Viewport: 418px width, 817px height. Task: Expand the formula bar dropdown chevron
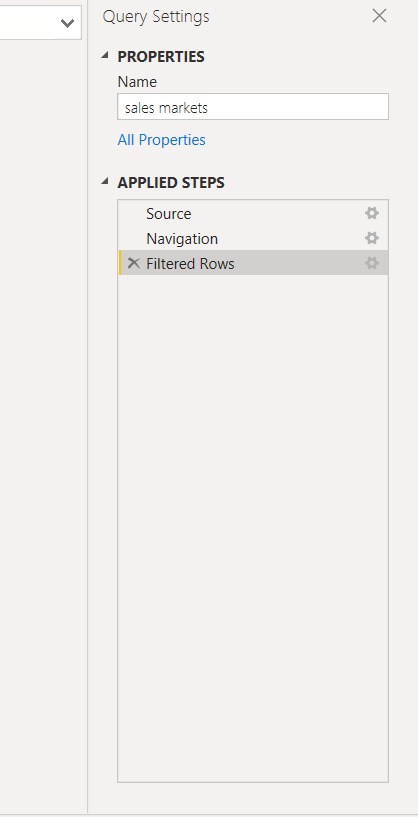click(x=67, y=23)
